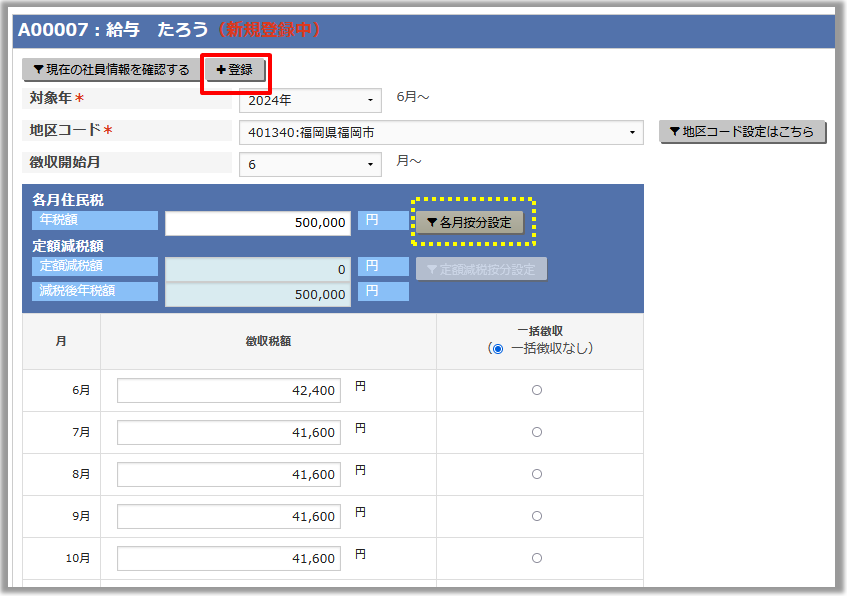Image resolution: width=847 pixels, height=596 pixels.
Task: Open 現在の社員情報を確認する panel
Action: click(x=111, y=70)
